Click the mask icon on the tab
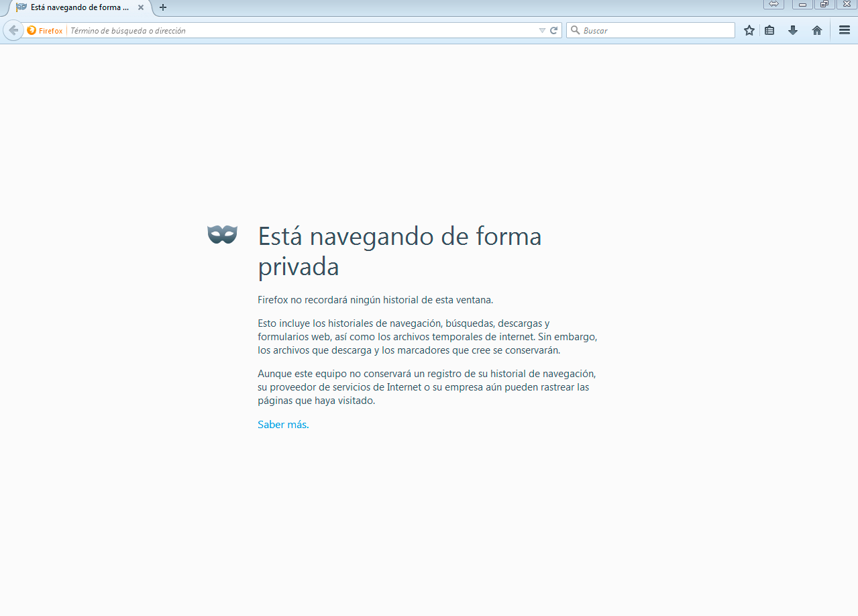The height and width of the screenshot is (616, 858). (21, 7)
